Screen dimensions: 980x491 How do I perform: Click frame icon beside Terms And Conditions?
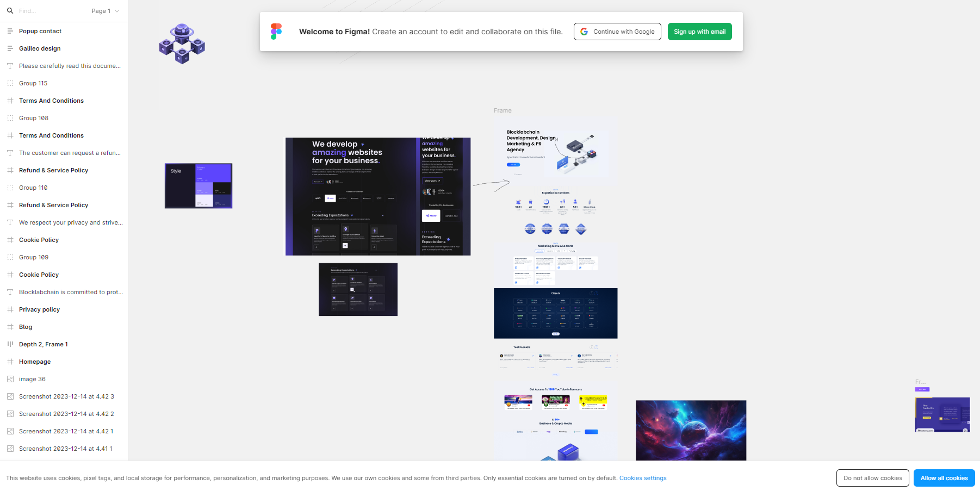click(x=10, y=101)
